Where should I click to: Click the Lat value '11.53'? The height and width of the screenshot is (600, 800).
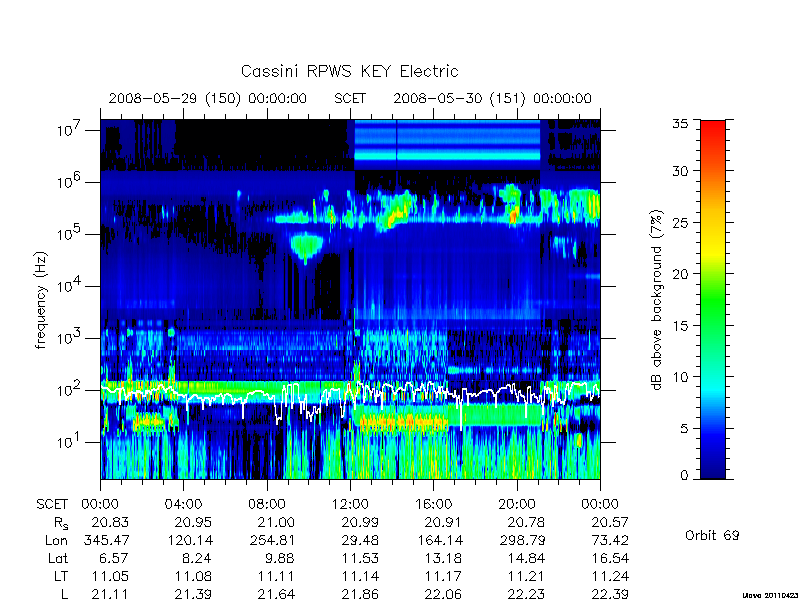360,558
